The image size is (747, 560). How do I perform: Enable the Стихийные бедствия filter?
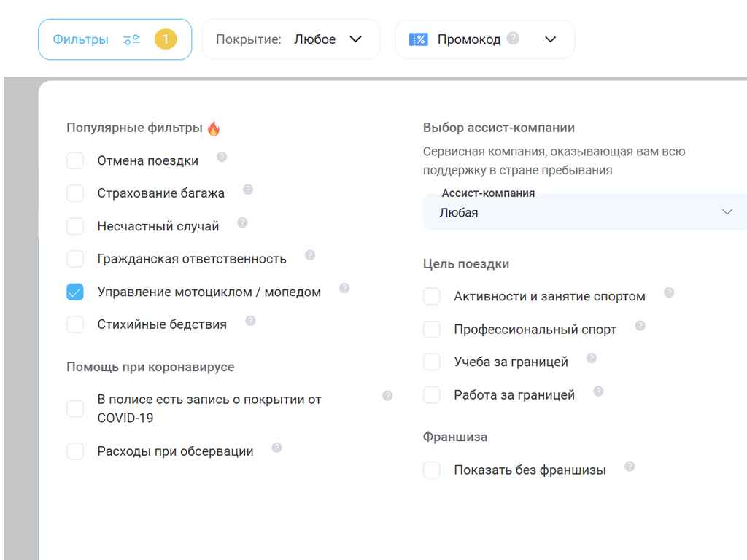[x=75, y=324]
